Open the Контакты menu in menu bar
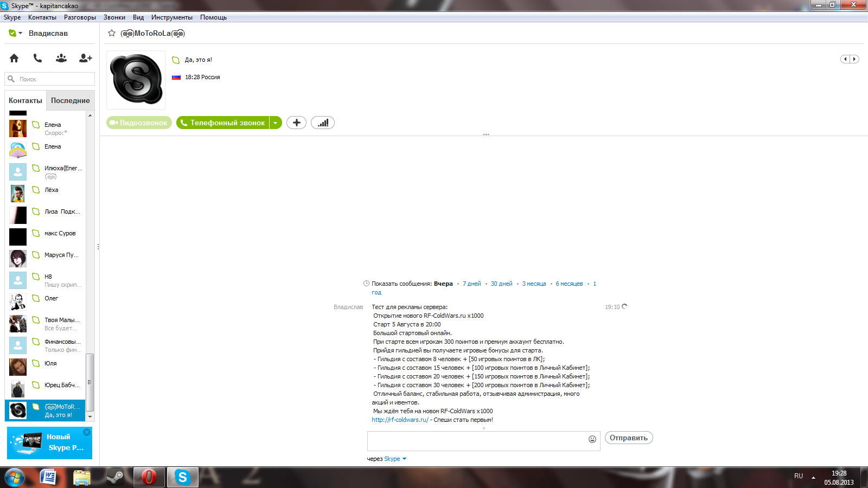 (x=42, y=17)
